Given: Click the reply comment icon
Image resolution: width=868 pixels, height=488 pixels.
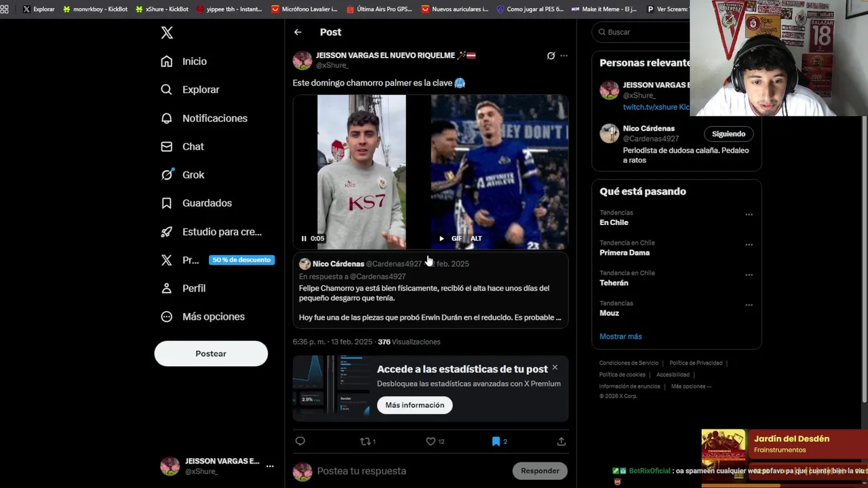Looking at the screenshot, I should (300, 441).
